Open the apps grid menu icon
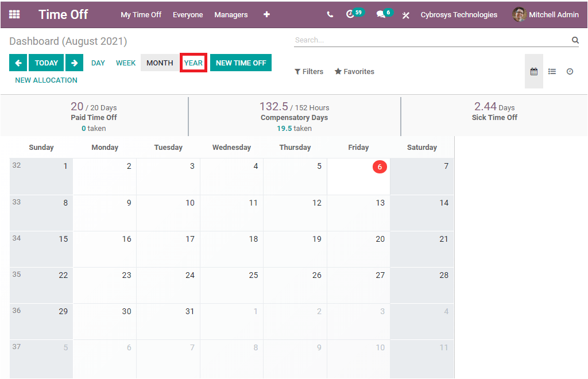This screenshot has height=379, width=588. coord(14,14)
